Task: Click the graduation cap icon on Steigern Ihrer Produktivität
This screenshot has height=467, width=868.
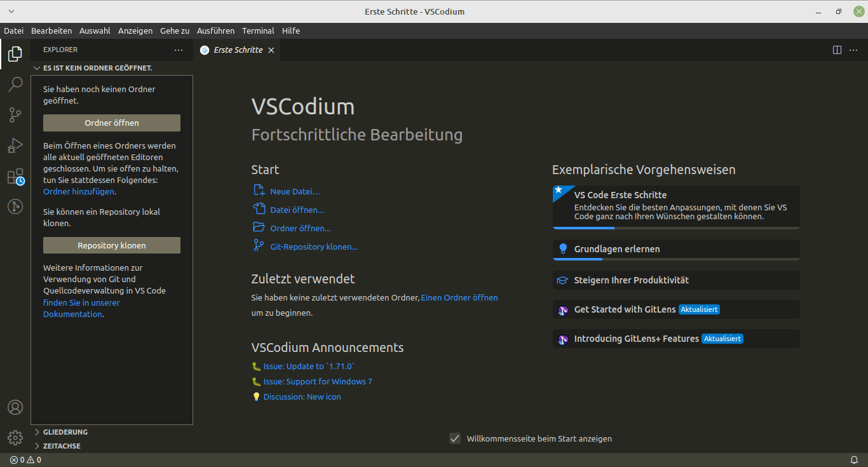Action: tap(562, 280)
